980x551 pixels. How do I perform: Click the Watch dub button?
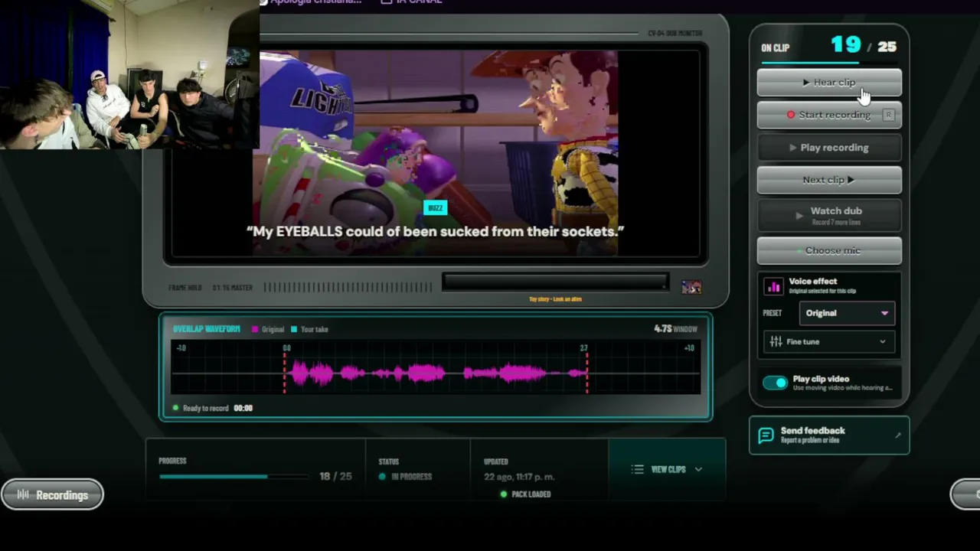[829, 215]
